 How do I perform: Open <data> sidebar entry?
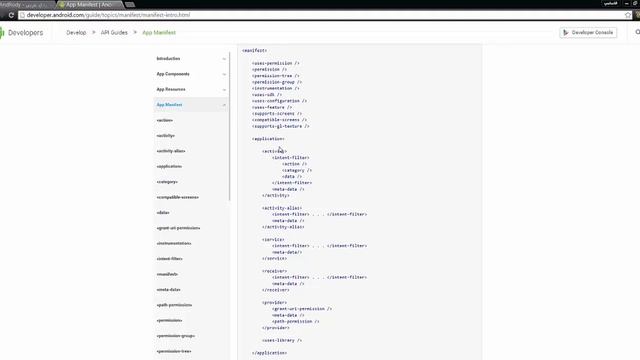[163, 213]
